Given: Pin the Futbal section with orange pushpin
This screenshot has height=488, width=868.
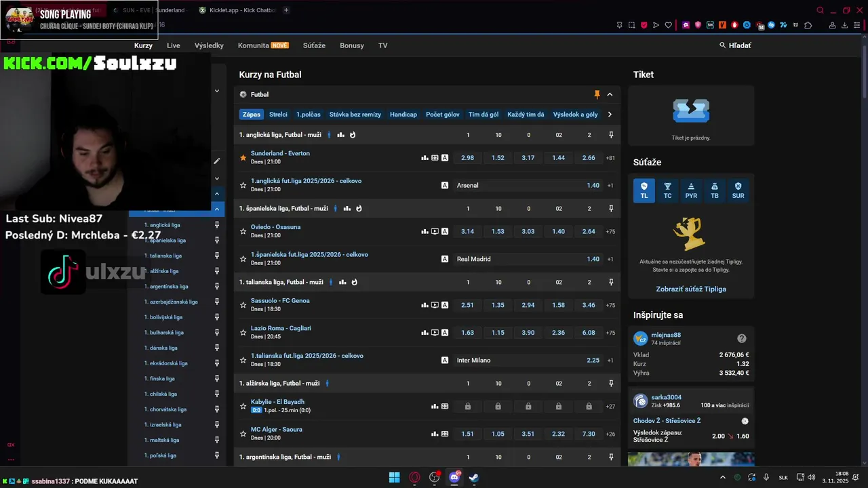Looking at the screenshot, I should coord(597,94).
